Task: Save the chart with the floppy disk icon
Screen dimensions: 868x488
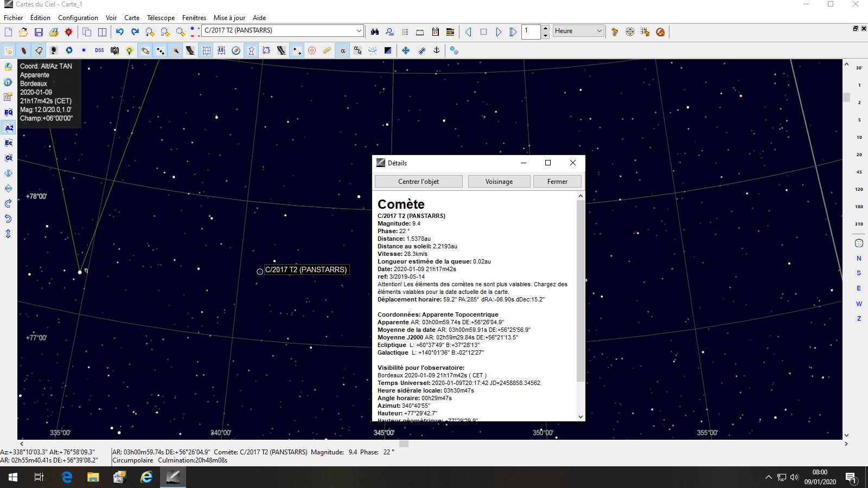Action: [39, 32]
